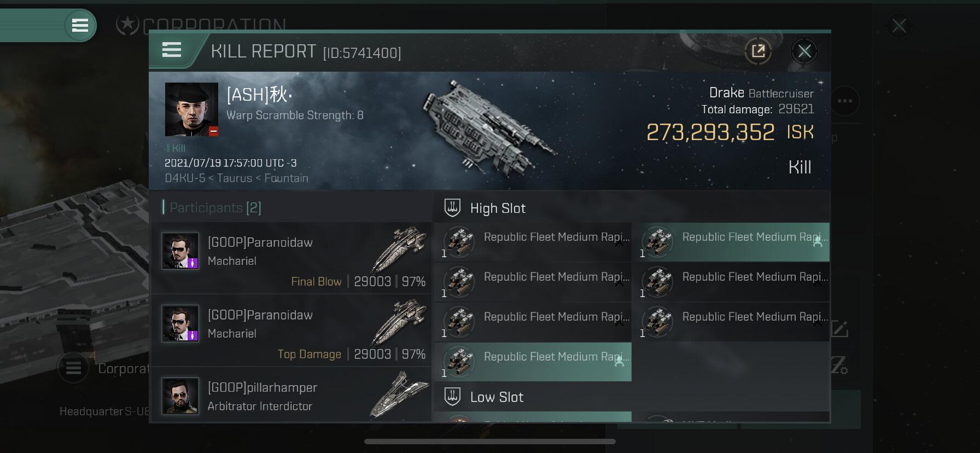Click the share kill report icon
This screenshot has height=453, width=980.
tap(758, 51)
